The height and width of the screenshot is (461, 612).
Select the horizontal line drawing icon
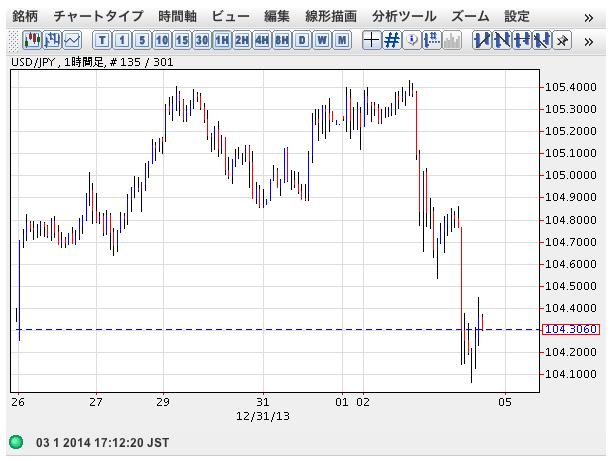click(522, 40)
